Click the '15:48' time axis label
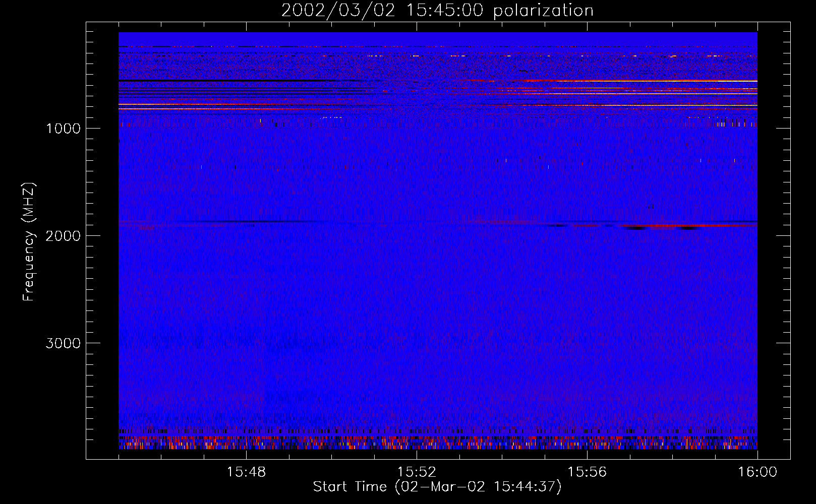 click(x=247, y=472)
